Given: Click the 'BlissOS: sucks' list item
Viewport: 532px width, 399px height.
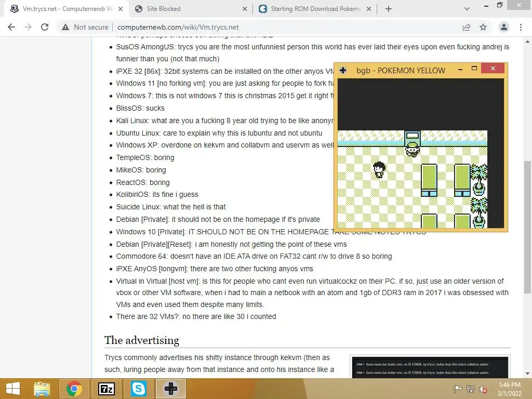Looking at the screenshot, I should 140,108.
